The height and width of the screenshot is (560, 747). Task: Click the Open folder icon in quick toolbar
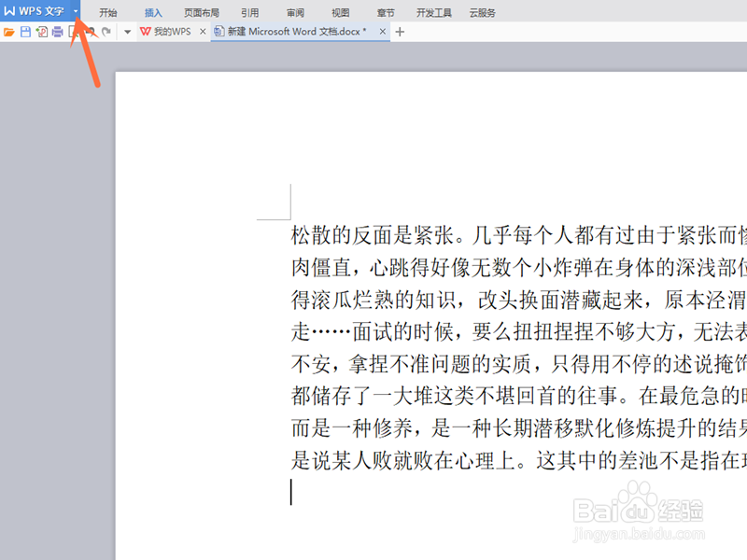[9, 32]
